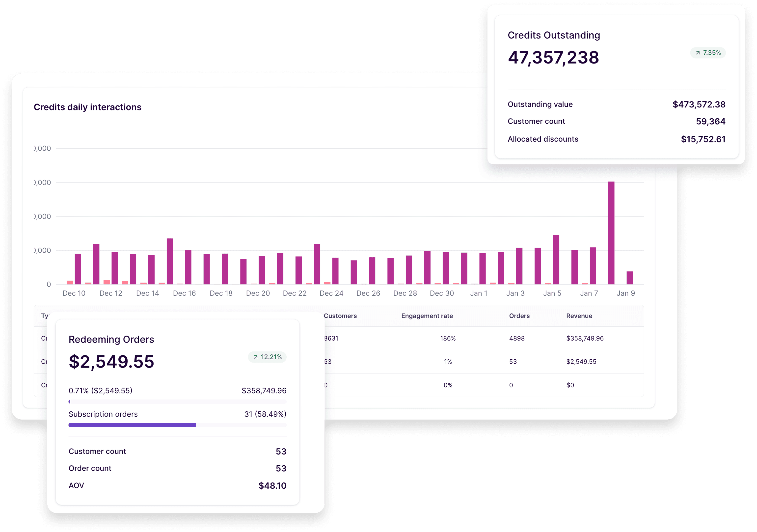Select the row with $2,549.55 revenue
This screenshot has width=757, height=532.
click(x=581, y=362)
